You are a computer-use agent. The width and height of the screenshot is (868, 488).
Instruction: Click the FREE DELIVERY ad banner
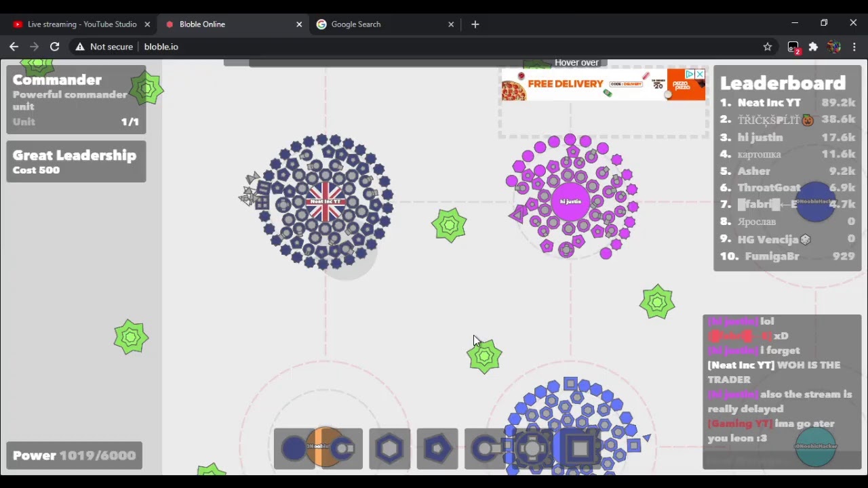pyautogui.click(x=604, y=85)
